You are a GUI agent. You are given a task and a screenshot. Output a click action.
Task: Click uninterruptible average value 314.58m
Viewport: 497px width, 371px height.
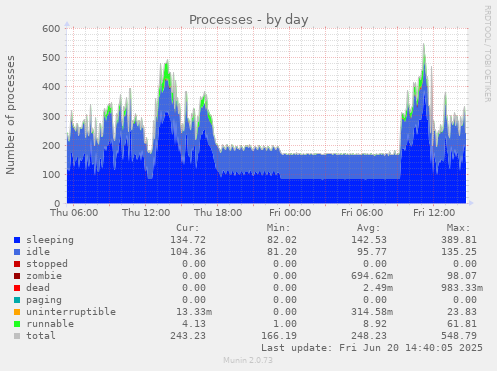(x=372, y=312)
